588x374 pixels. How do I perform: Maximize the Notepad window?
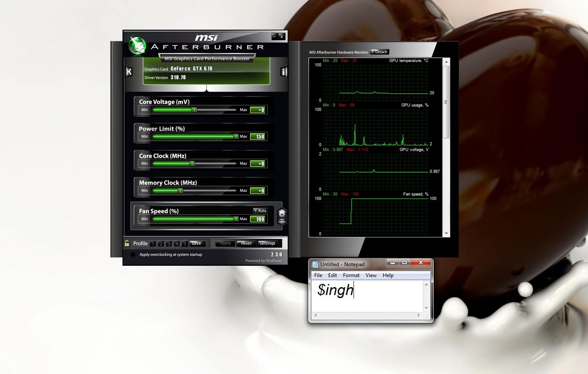tap(404, 262)
